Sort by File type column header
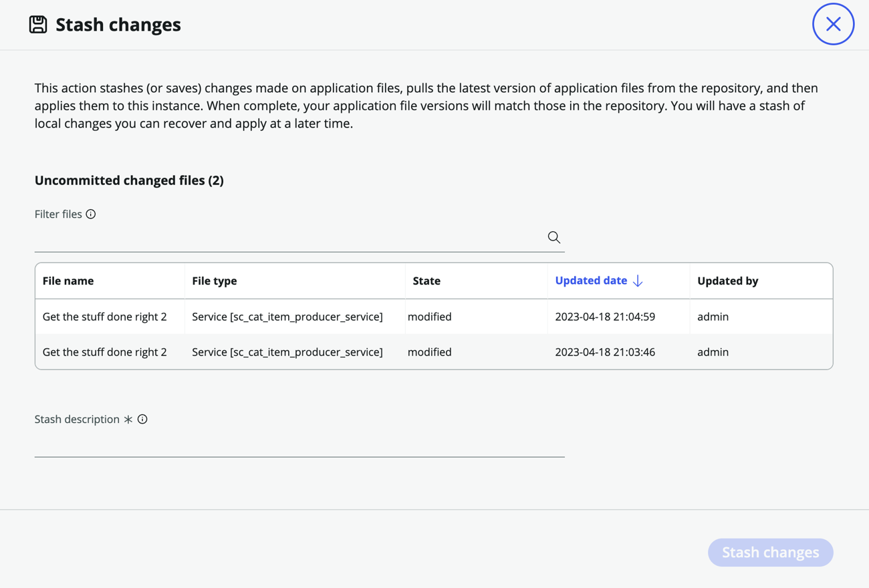869x588 pixels. click(215, 281)
